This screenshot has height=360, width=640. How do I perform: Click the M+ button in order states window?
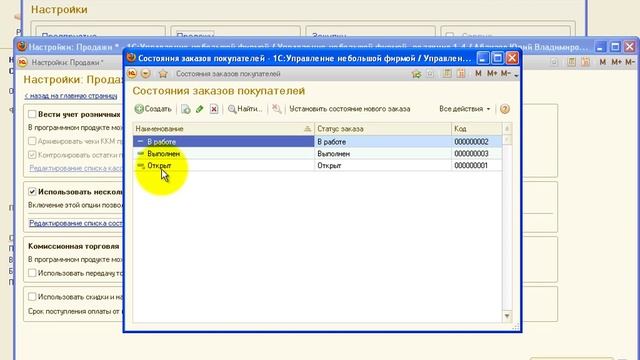(x=492, y=74)
